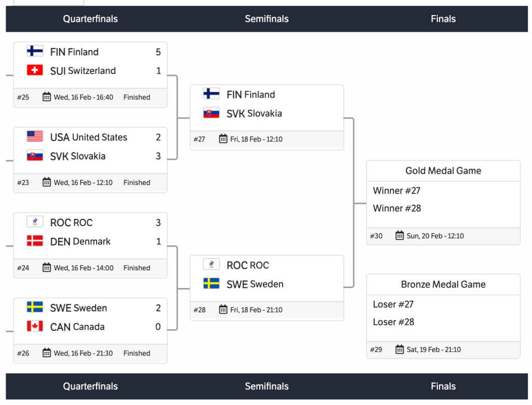Click calendar icon for Gold Medal Game

tap(400, 236)
